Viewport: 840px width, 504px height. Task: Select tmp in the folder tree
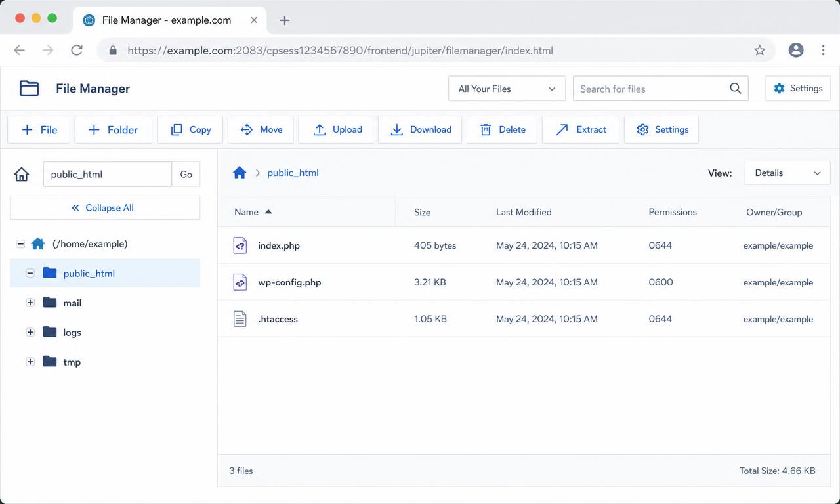72,362
